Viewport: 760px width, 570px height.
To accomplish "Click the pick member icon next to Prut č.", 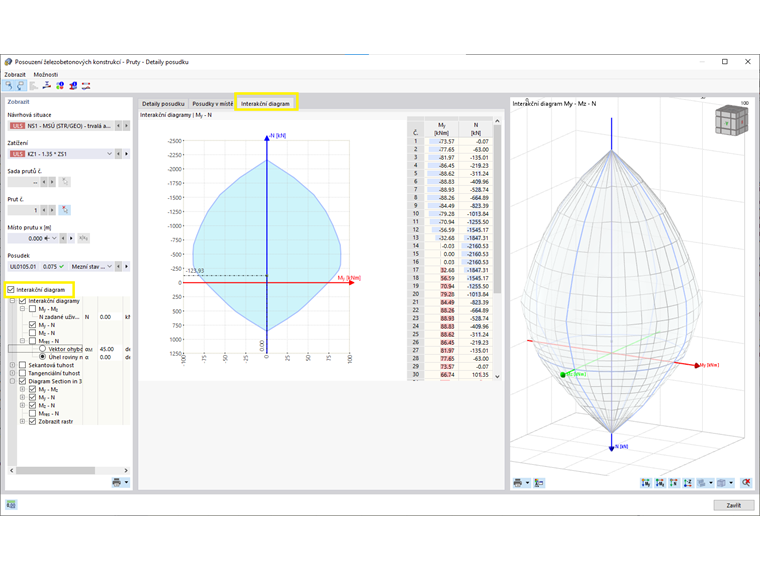I will point(64,210).
